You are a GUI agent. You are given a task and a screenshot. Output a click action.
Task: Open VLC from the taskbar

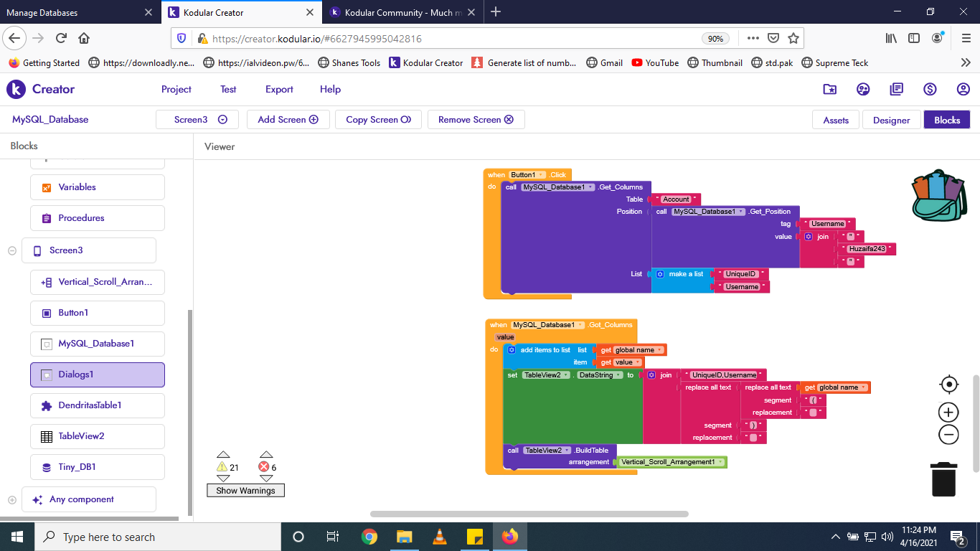click(440, 537)
